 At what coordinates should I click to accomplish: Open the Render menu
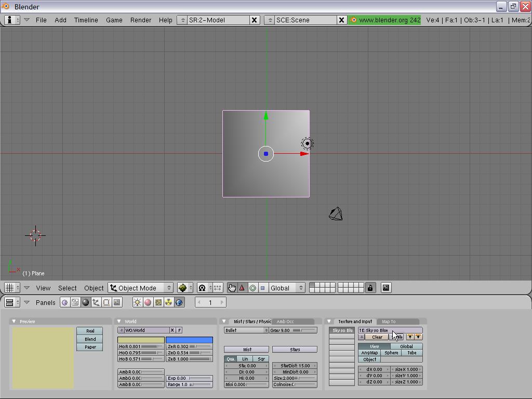140,20
